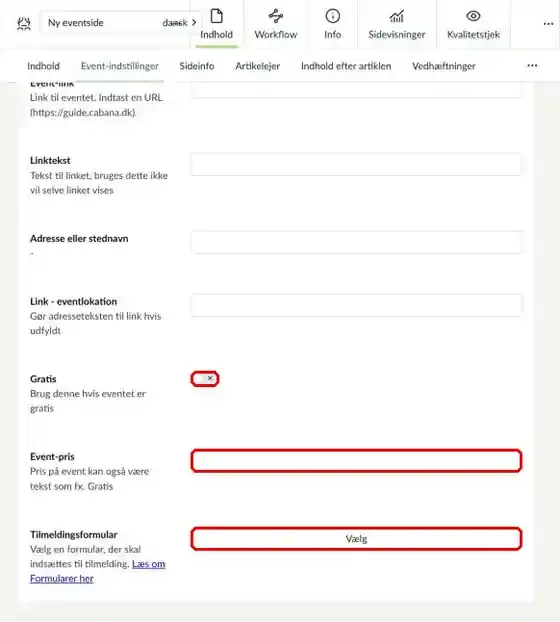560x622 pixels.
Task: Open the top-right more options dots
Action: pyautogui.click(x=548, y=24)
